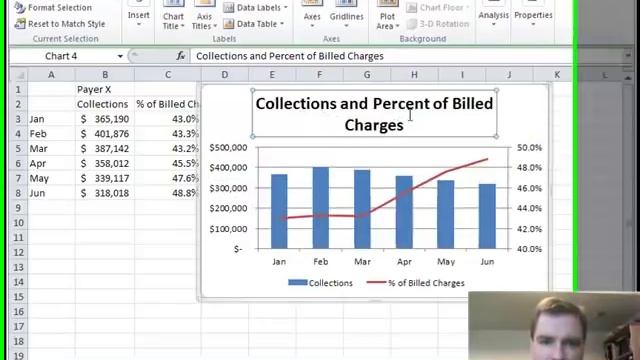Click the Jan cell in column A

coord(51,119)
